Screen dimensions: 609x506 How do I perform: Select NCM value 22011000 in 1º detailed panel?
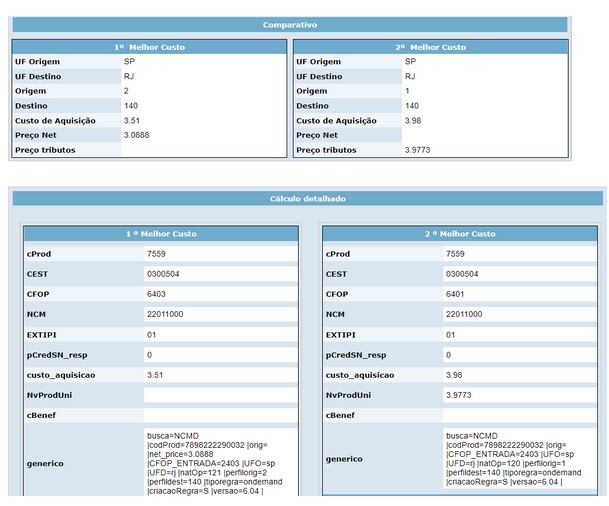click(x=165, y=314)
